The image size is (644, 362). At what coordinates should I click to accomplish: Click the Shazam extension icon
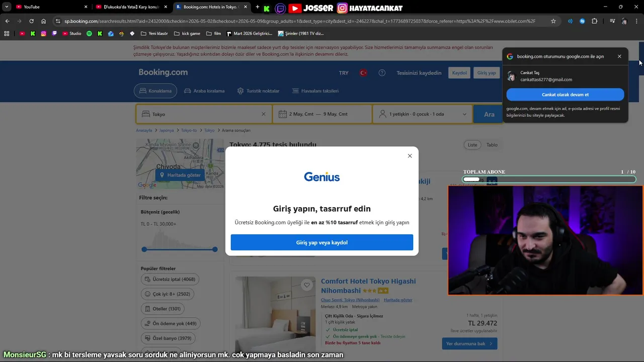[582, 21]
